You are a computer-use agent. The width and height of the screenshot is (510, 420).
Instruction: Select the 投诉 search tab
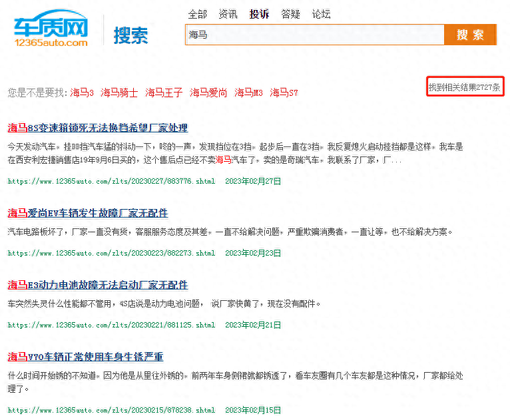[259, 14]
